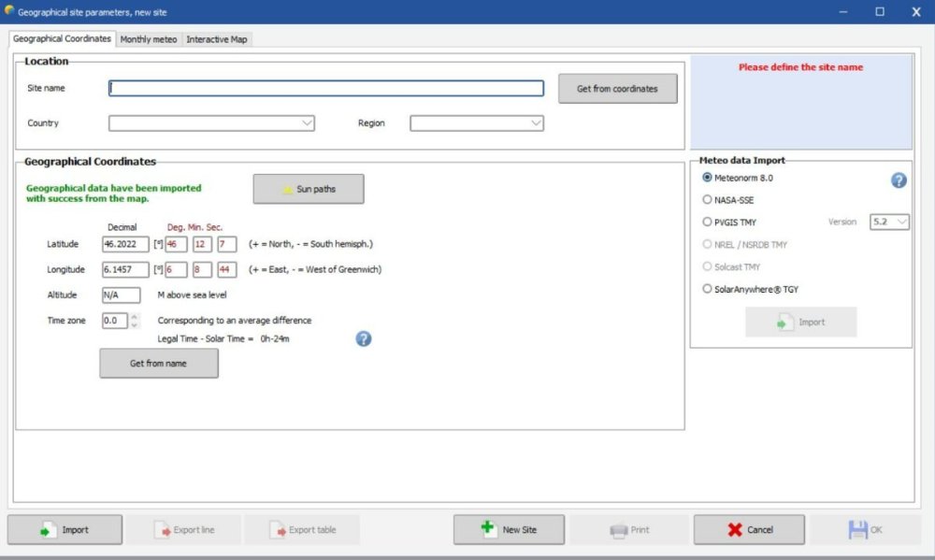This screenshot has width=935, height=560.
Task: Choose the PVGIS TMY radio option
Action: 707,223
